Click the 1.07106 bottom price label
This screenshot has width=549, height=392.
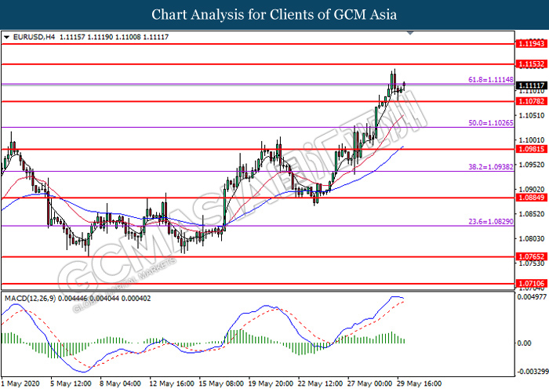point(531,284)
